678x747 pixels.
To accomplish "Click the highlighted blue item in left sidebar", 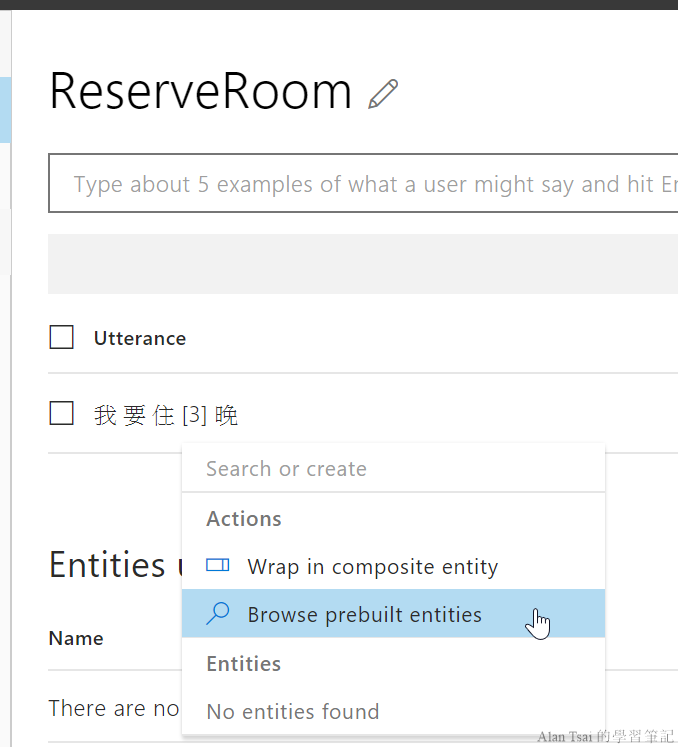I will coord(5,110).
